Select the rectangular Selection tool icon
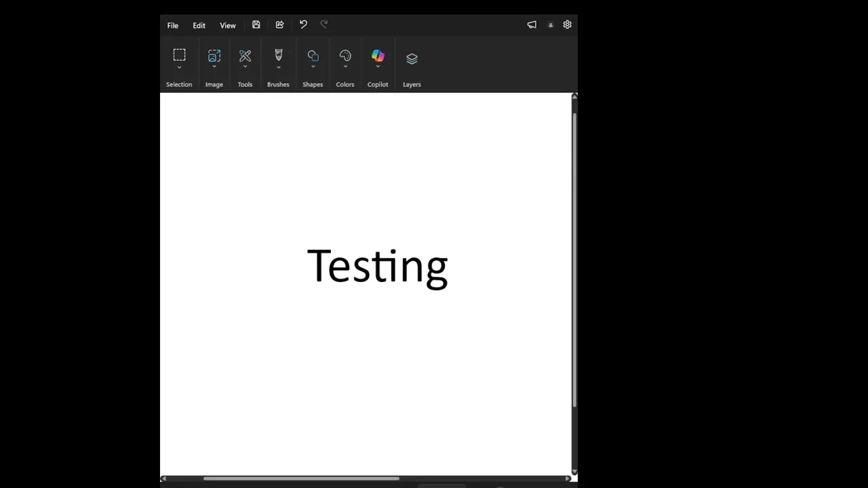This screenshot has height=488, width=868. point(179,55)
